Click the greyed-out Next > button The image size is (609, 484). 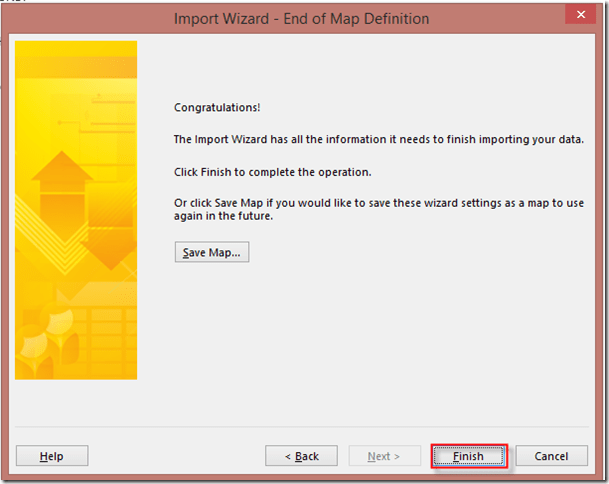coord(384,456)
